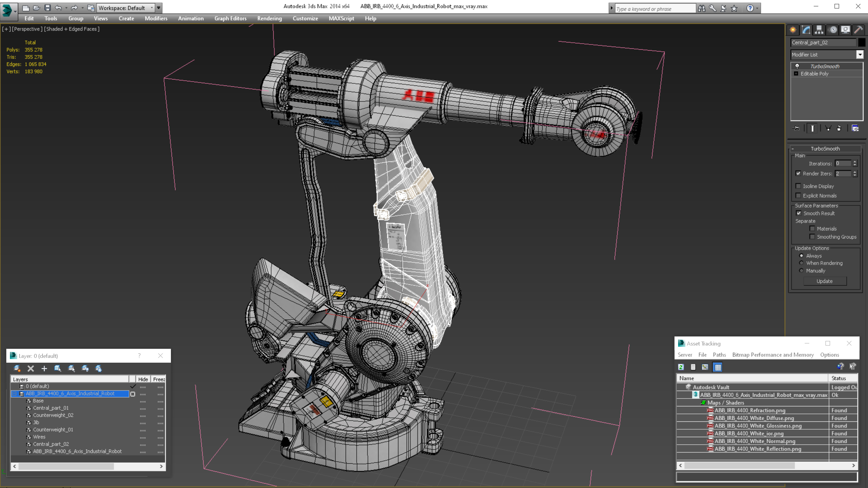Image resolution: width=868 pixels, height=488 pixels.
Task: Click Add Selected Objects plus icon in Layer dialog
Action: [x=44, y=368]
